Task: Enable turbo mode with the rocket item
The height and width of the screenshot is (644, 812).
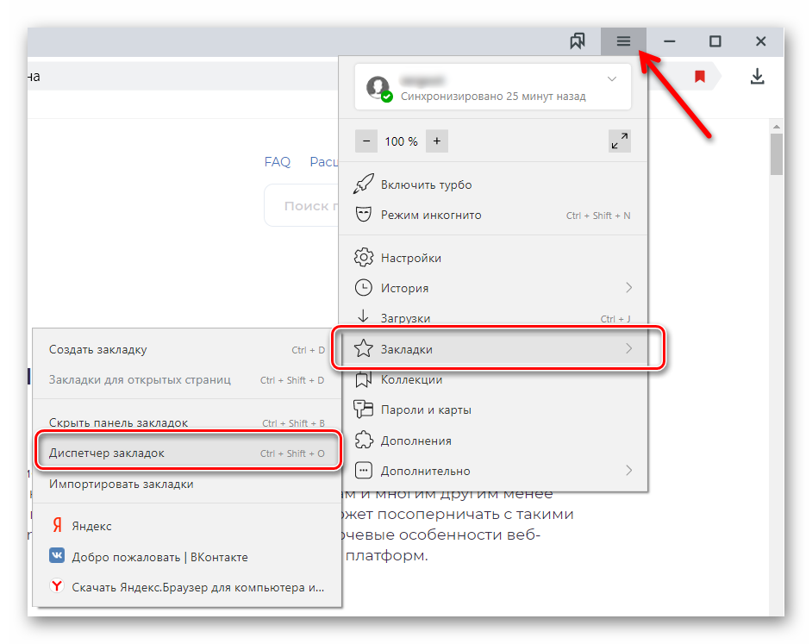Action: [426, 184]
